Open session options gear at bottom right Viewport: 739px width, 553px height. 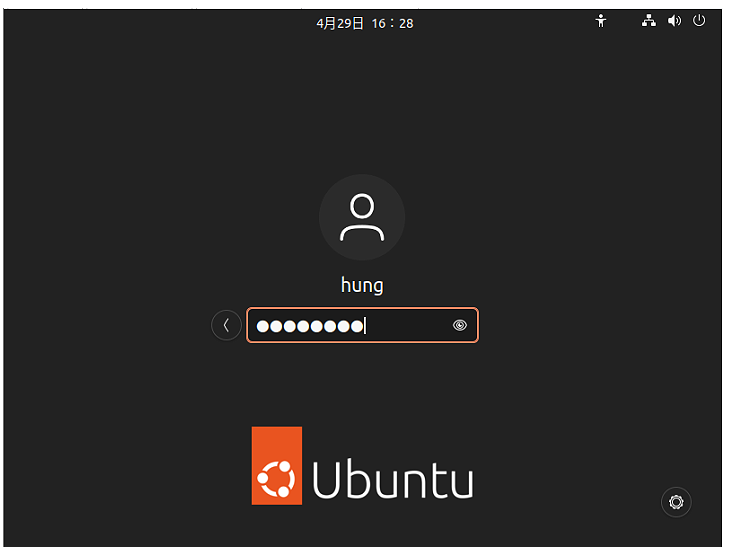pyautogui.click(x=676, y=502)
